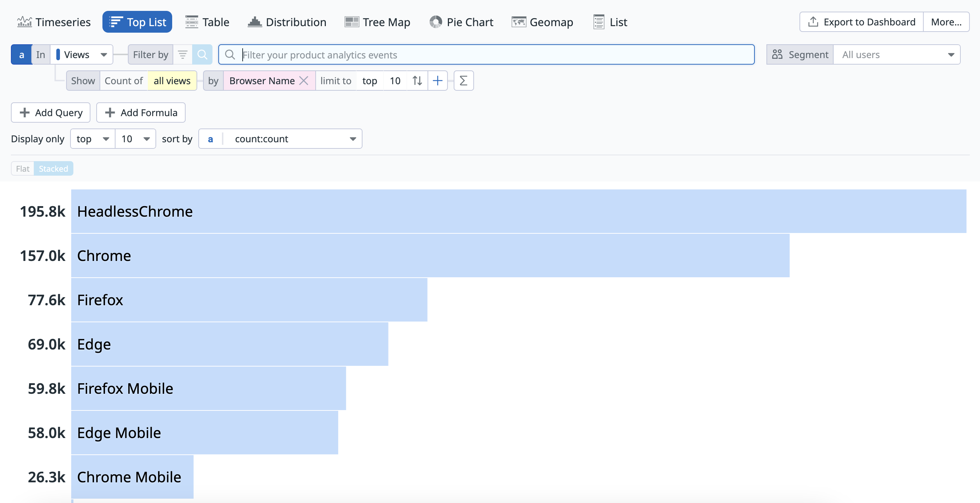Screen dimensions: 980x503
Task: Click Export to Dashboard button
Action: pos(861,22)
